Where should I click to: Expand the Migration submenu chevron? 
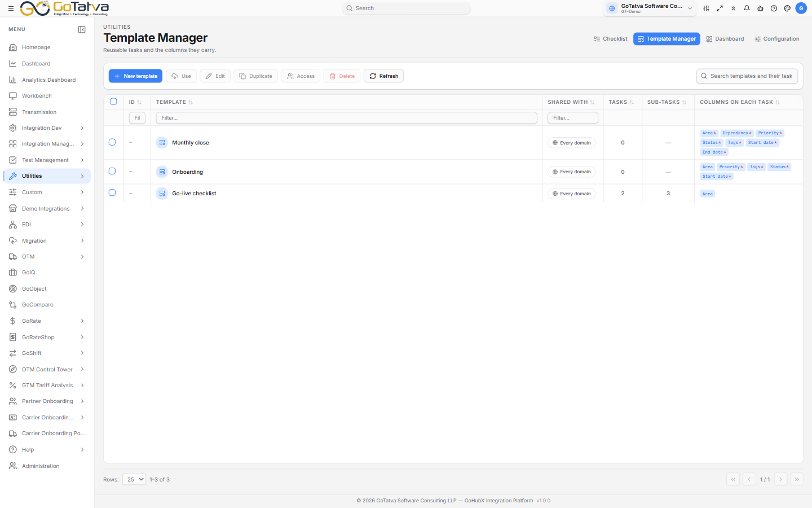pos(82,241)
